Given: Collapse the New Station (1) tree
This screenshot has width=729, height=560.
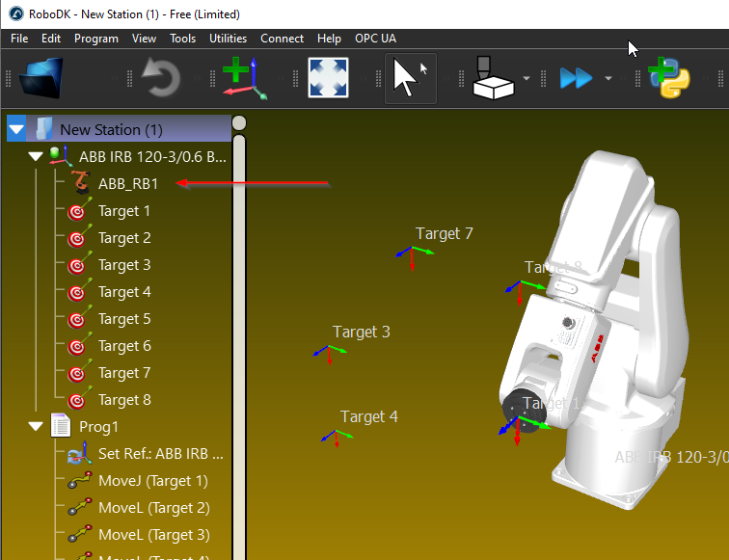Looking at the screenshot, I should pyautogui.click(x=16, y=129).
